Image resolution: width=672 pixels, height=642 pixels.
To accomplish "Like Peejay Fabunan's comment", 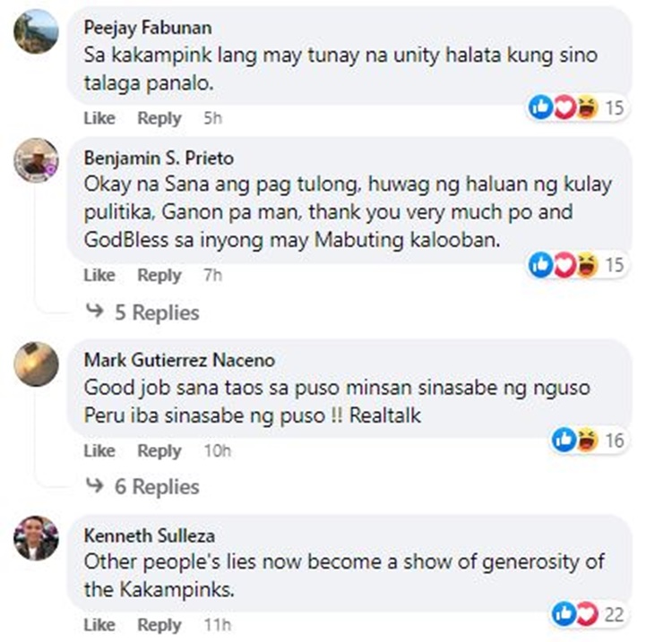I will (x=99, y=118).
